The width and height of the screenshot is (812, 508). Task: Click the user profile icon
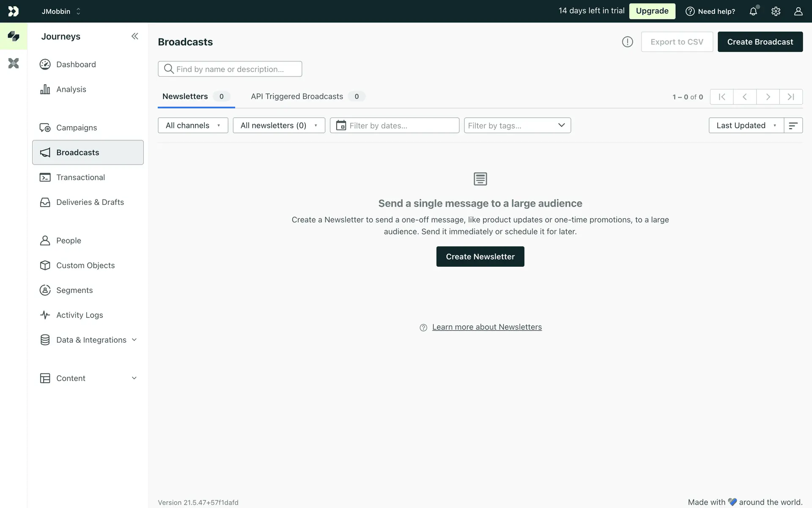click(x=798, y=11)
